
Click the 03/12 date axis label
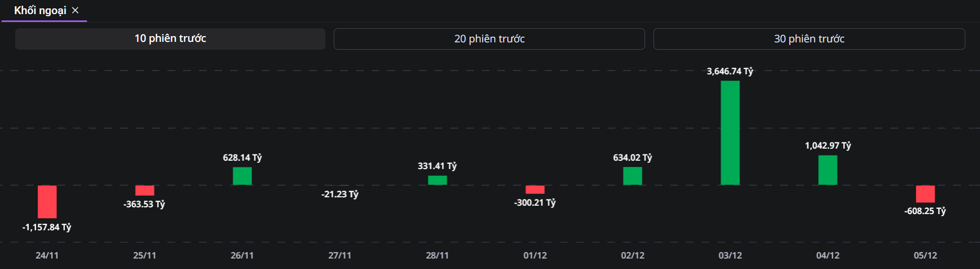click(730, 255)
